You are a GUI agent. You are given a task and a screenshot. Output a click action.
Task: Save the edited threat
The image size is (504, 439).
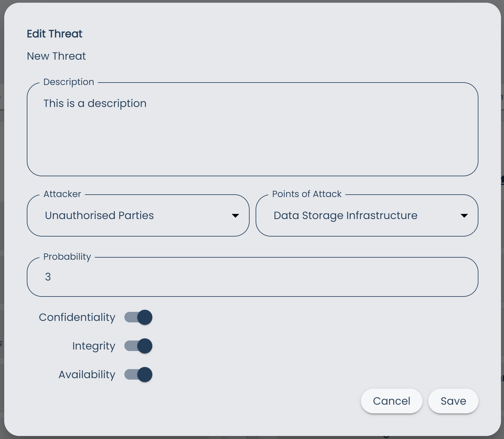(453, 401)
